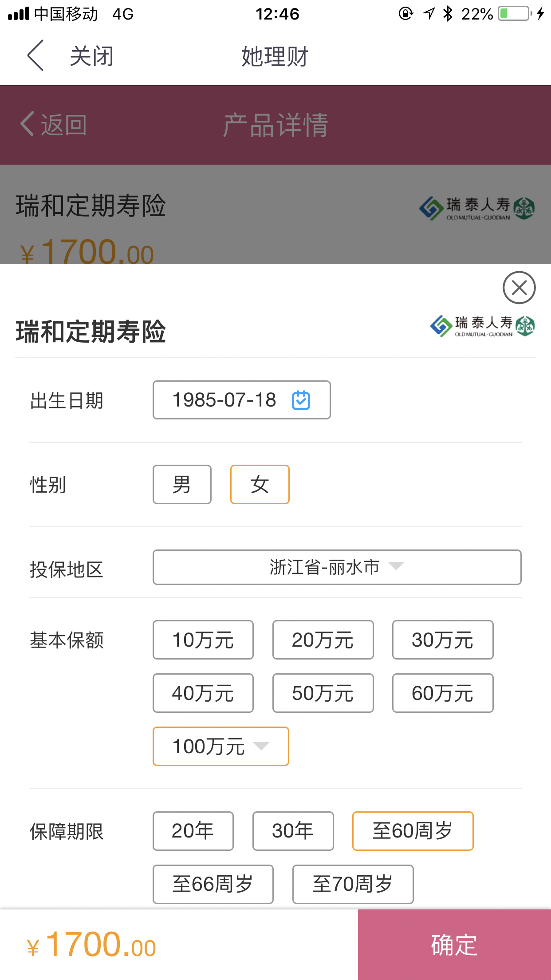Confirm selection with 确定 button

pyautogui.click(x=454, y=944)
